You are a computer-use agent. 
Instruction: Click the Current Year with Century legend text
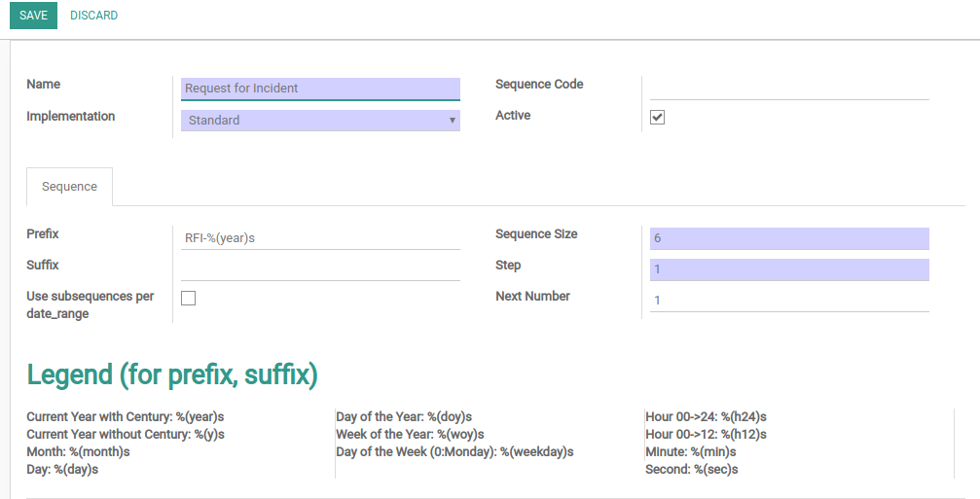126,416
